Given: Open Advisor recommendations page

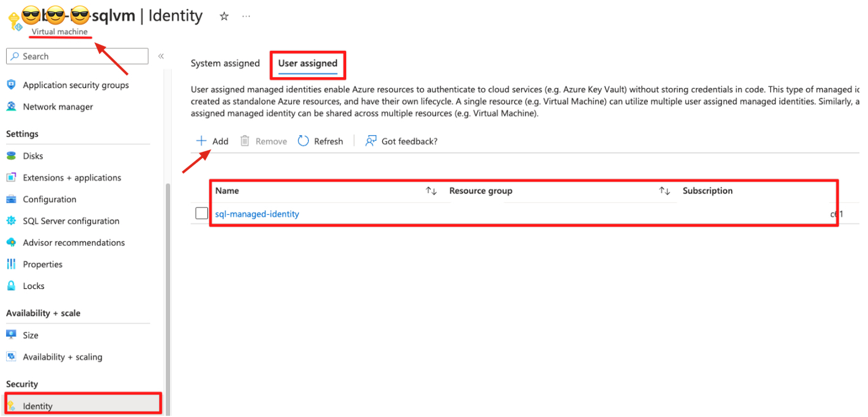Looking at the screenshot, I should click(x=74, y=242).
